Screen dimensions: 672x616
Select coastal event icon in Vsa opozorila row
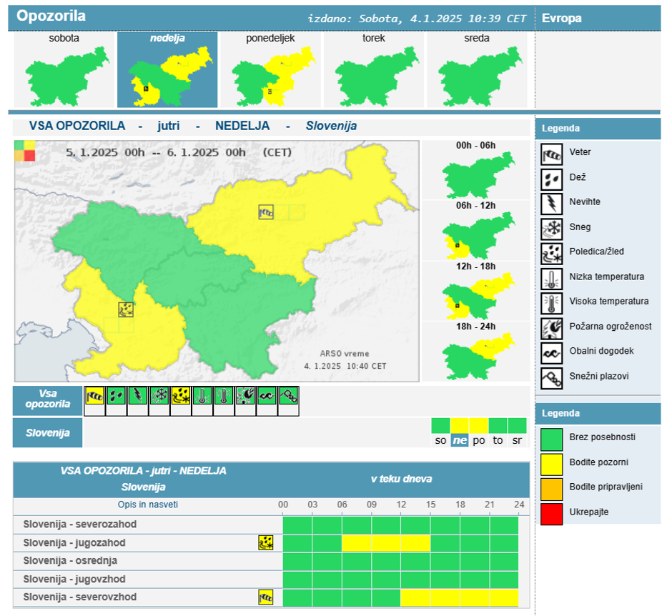[267, 396]
